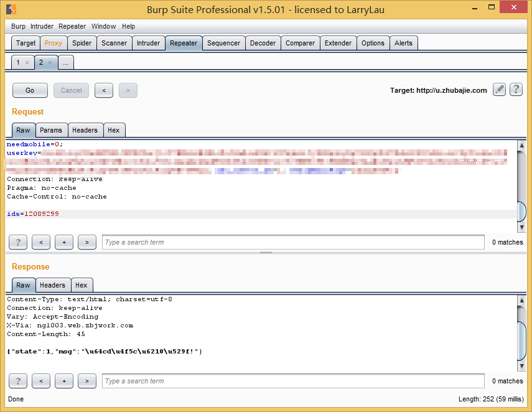Click the Content-Length: 45 response line
This screenshot has width=532, height=412.
tap(46, 334)
